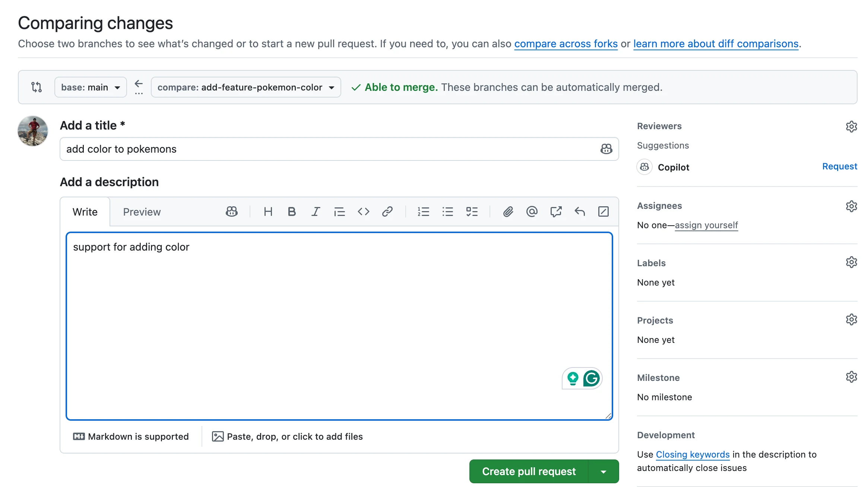Open the Assignees settings gear
868x487 pixels.
coord(851,206)
